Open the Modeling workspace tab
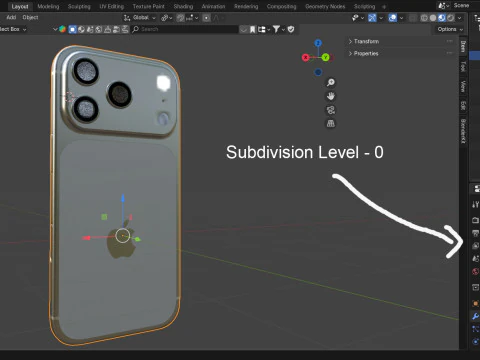This screenshot has height=360, width=480. pos(48,6)
